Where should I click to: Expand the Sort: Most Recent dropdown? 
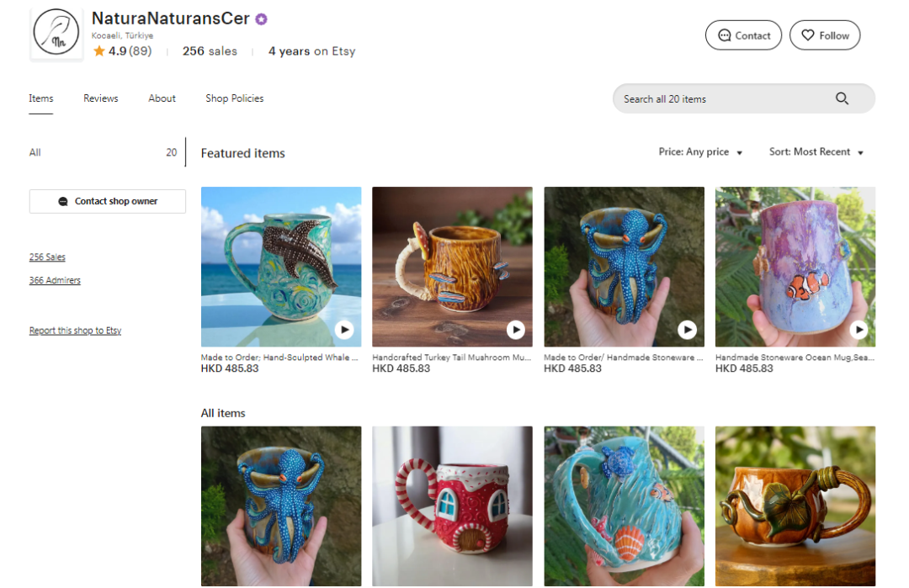coord(816,152)
